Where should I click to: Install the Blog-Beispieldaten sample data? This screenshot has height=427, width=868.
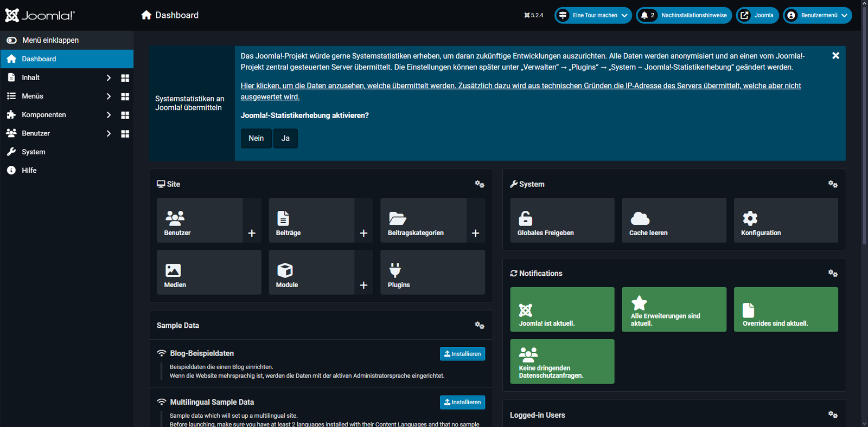(462, 354)
